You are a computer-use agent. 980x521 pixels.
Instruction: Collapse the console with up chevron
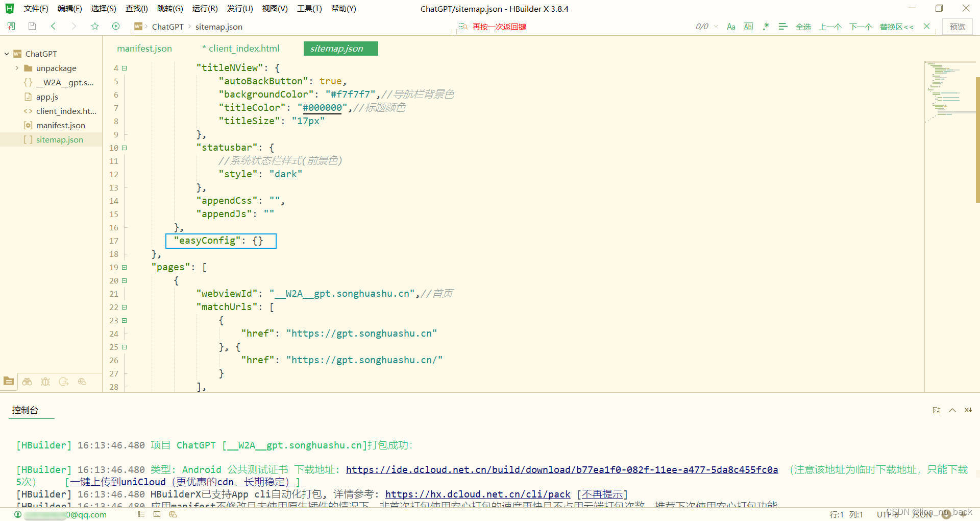click(952, 410)
